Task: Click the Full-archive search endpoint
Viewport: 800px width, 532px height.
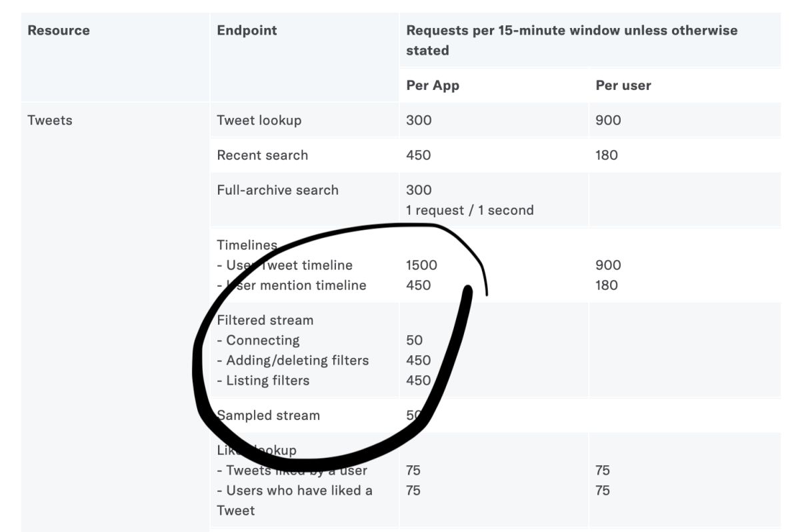Action: point(278,190)
